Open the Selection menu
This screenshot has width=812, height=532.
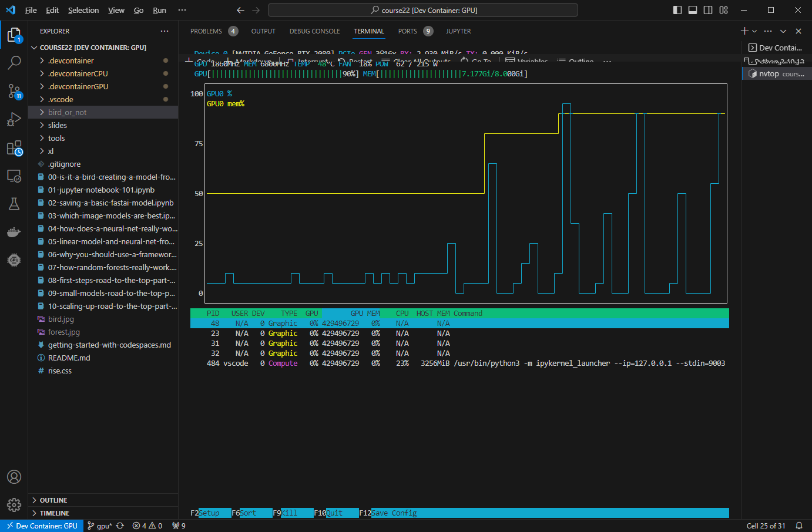[83, 10]
